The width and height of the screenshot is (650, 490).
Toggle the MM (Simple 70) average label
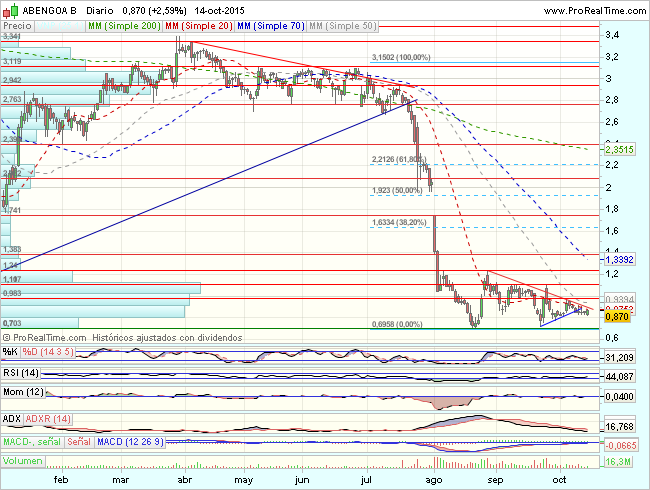269,22
